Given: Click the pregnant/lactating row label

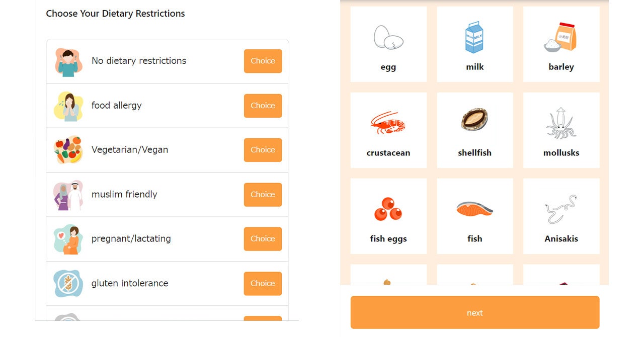Looking at the screenshot, I should 131,239.
